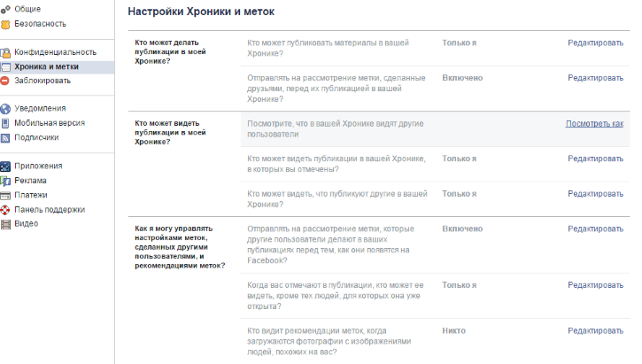This screenshot has width=642, height=364.
Task: Edit who sees others' posts on timeline
Action: (x=595, y=193)
